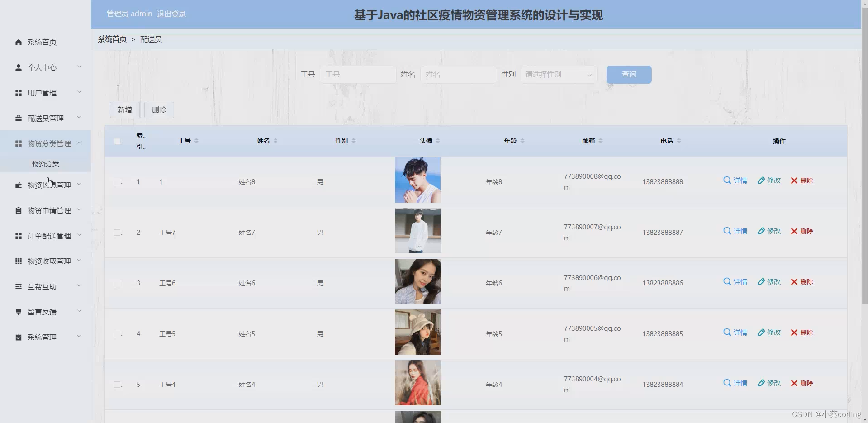Focus the 姓名 search field
The height and width of the screenshot is (423, 868).
click(459, 75)
